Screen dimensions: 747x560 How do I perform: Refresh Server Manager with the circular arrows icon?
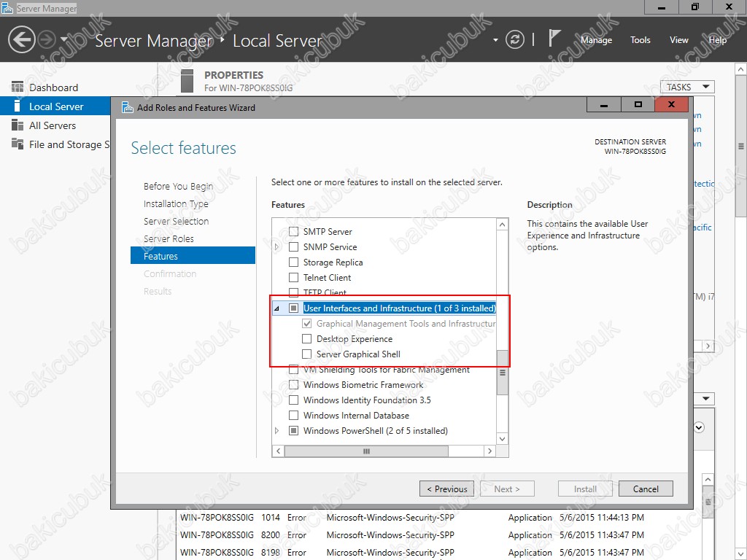[x=515, y=39]
